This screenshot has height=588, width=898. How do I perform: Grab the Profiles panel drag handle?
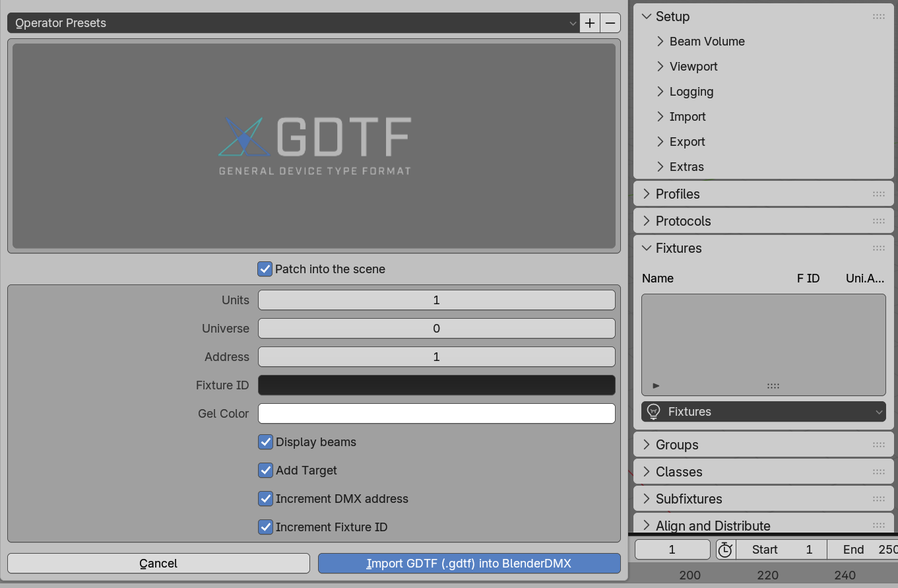[x=878, y=194]
